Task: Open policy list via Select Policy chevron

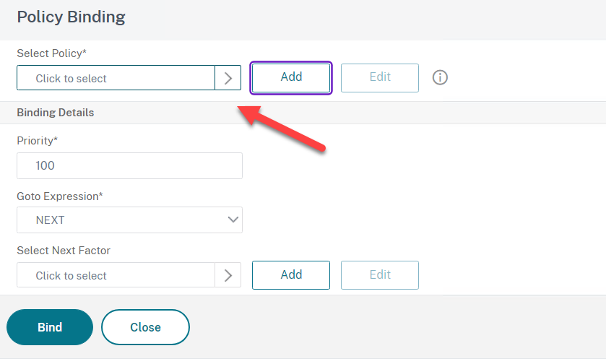Action: coord(228,78)
